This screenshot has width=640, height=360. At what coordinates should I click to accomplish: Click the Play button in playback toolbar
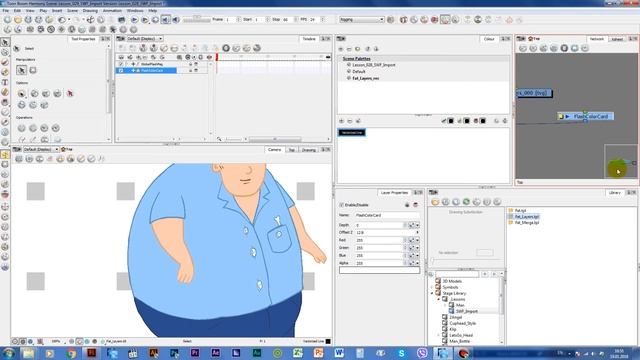134,20
